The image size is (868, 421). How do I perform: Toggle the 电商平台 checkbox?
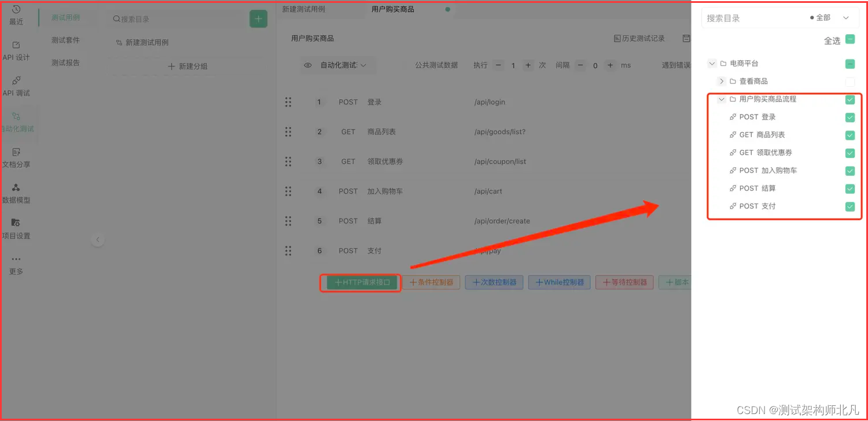(850, 64)
